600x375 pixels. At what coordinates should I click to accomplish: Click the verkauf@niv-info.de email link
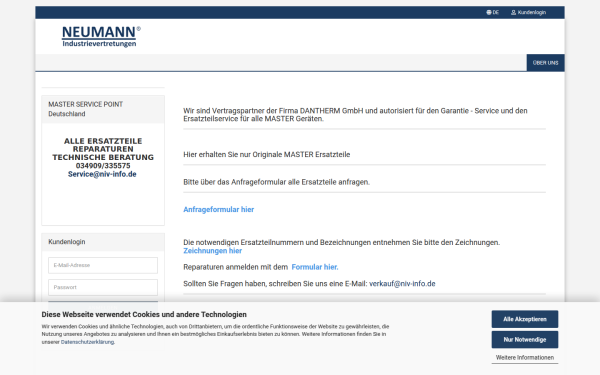coord(402,284)
